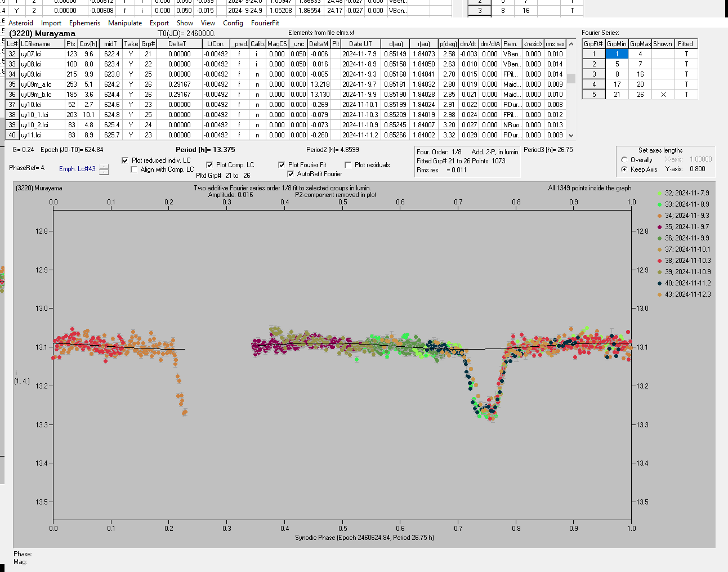Click the Shown X cell in Fourier row 5
Image resolution: width=728 pixels, height=572 pixels.
point(663,95)
